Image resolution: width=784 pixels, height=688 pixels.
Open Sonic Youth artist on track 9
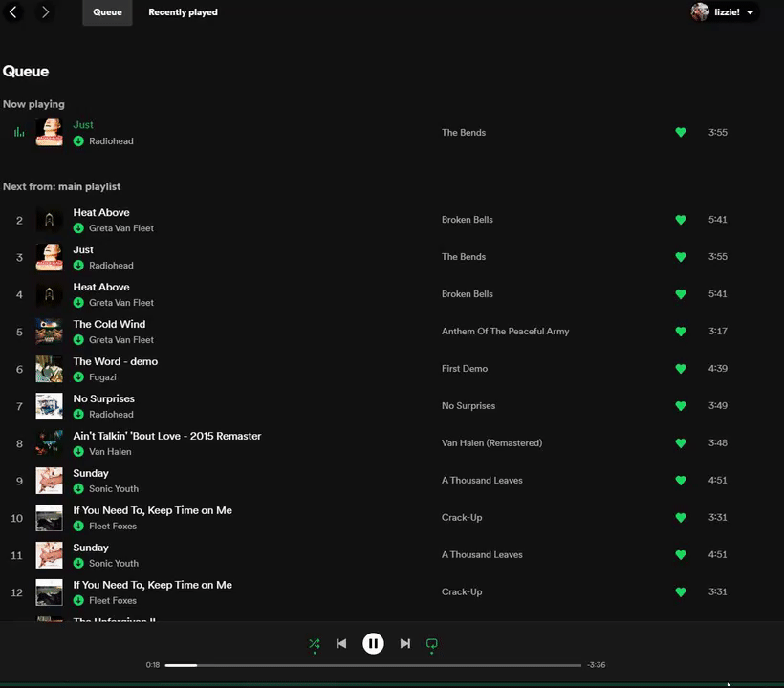pos(114,488)
